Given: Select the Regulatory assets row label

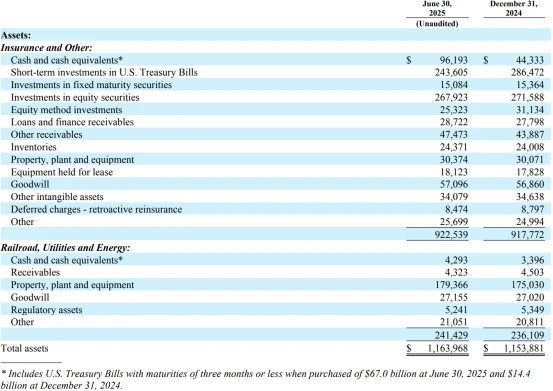Looking at the screenshot, I should [47, 310].
